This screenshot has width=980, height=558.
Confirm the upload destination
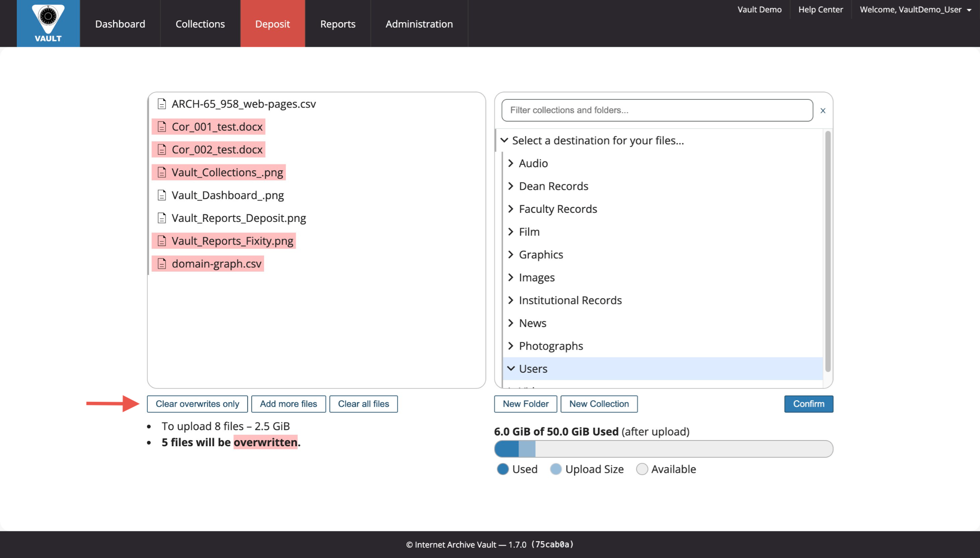[x=808, y=404]
